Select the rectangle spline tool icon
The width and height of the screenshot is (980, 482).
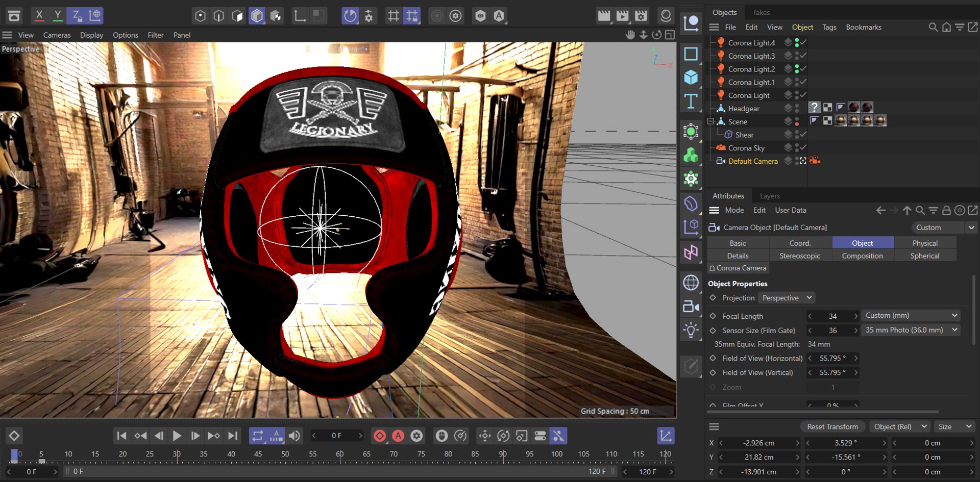[691, 53]
